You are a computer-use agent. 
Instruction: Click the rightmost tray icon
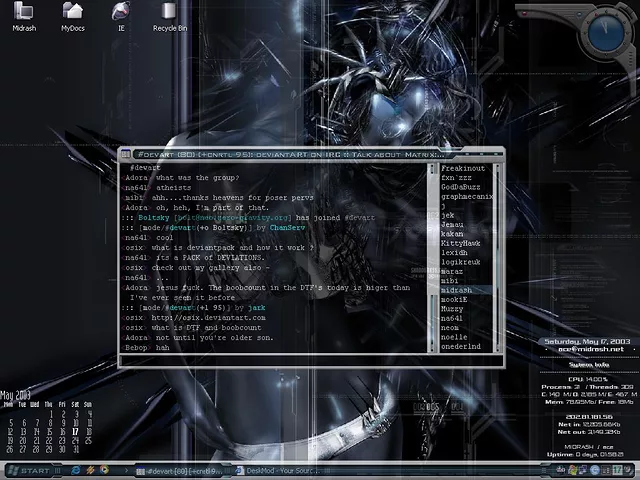(x=628, y=470)
